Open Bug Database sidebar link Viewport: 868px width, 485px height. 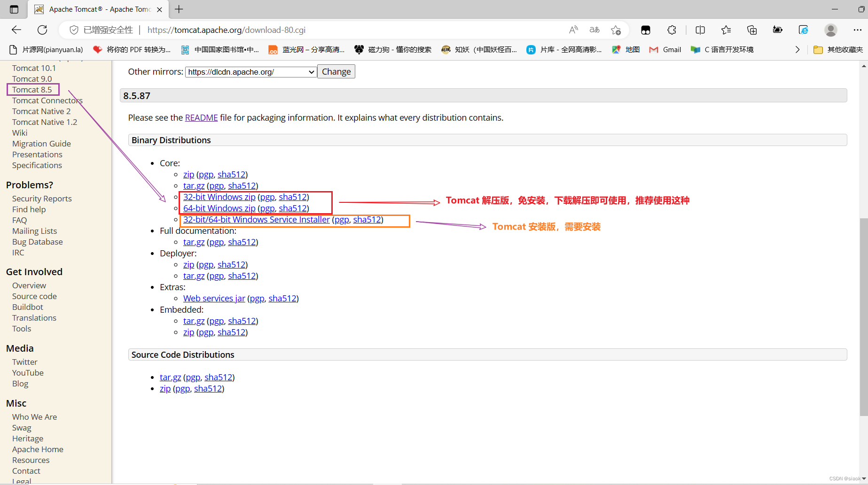[x=38, y=242]
